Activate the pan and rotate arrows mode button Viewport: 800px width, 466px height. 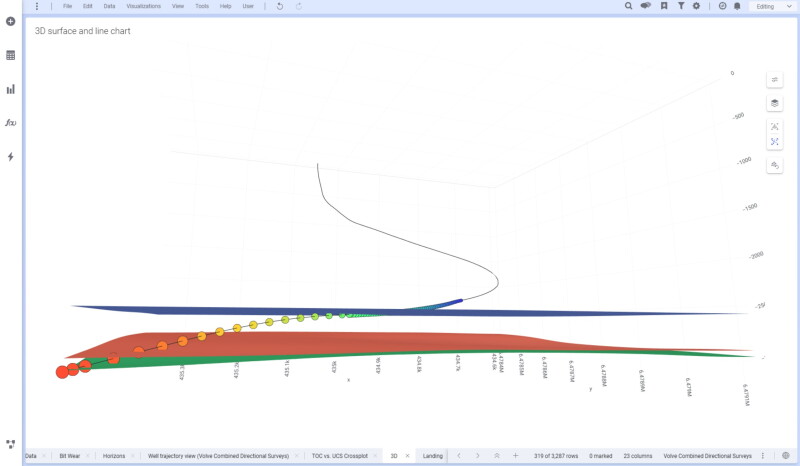(x=774, y=141)
